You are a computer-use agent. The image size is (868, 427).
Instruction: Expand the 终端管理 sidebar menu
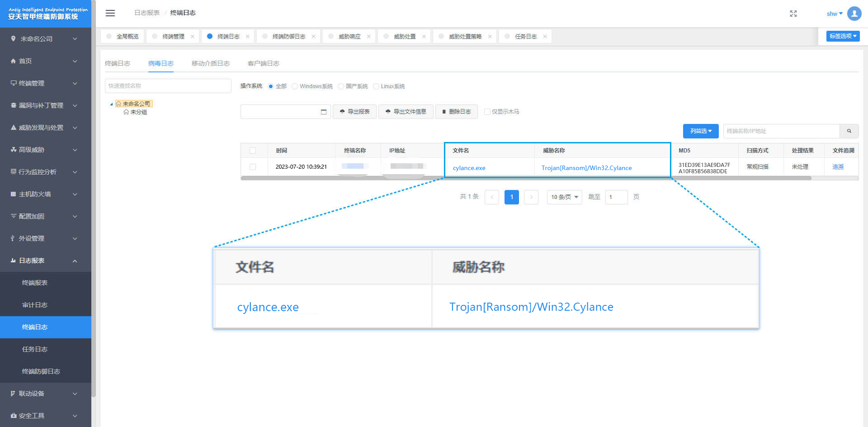tap(46, 83)
